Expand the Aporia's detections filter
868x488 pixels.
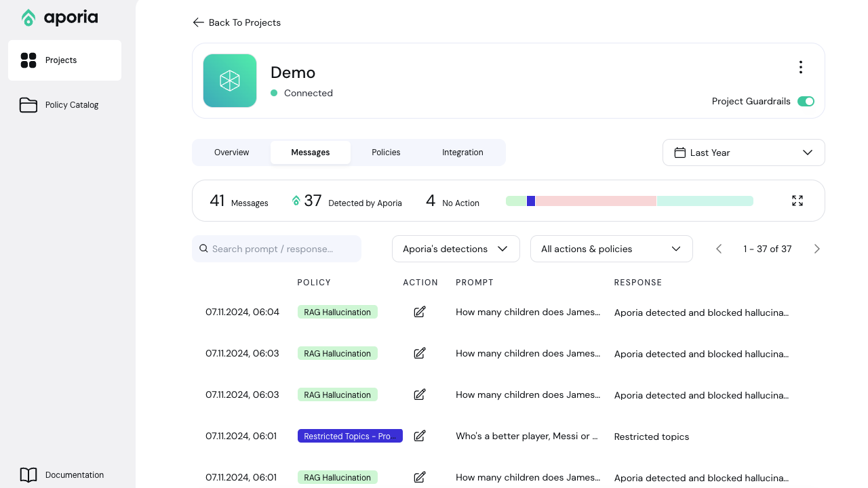point(456,249)
